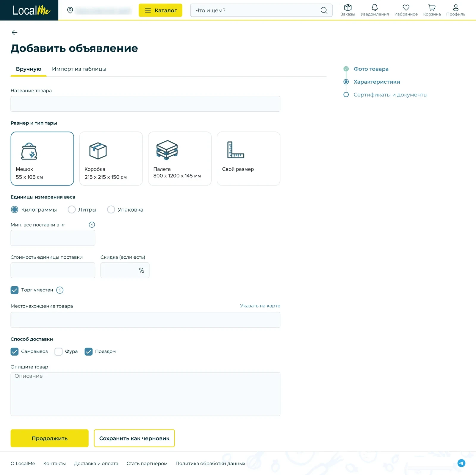Switch to the Вручную tab

click(x=29, y=69)
